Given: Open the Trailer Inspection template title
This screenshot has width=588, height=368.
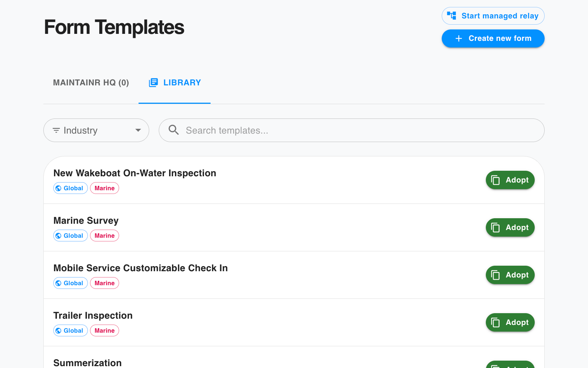Looking at the screenshot, I should [x=93, y=316].
